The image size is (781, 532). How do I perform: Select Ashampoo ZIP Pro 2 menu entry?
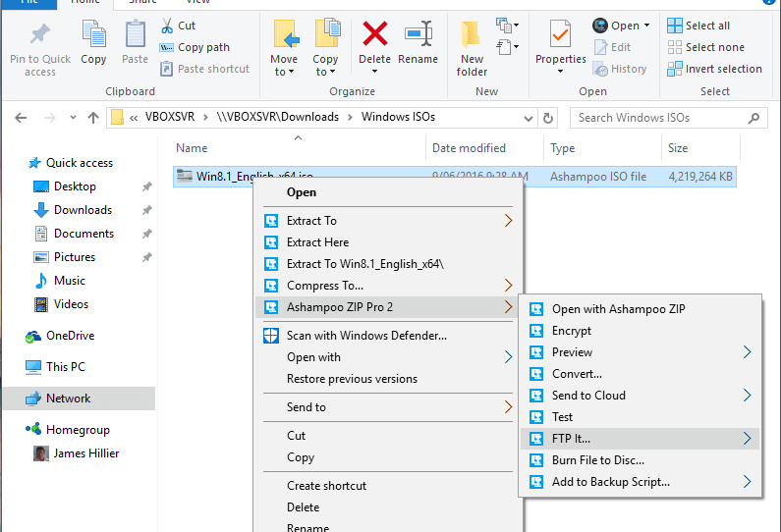(388, 307)
